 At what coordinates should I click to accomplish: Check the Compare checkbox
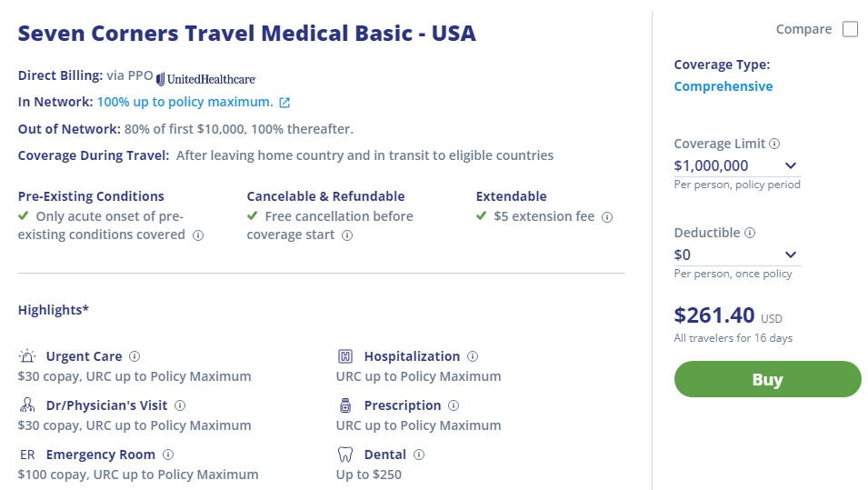[x=850, y=29]
